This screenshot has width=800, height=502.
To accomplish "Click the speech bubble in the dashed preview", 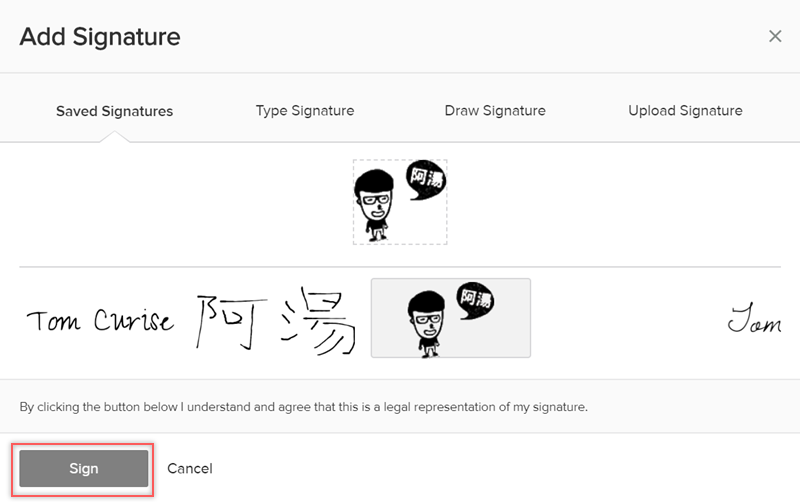I will (x=426, y=181).
